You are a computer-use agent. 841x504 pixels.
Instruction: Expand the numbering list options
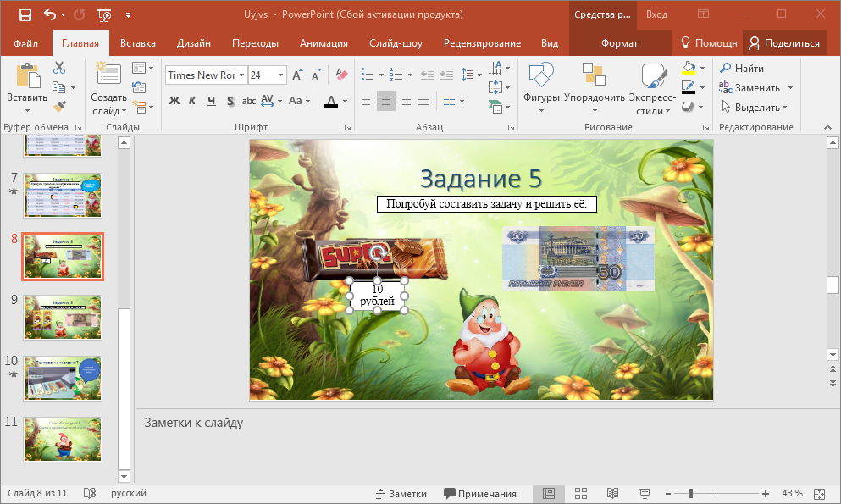[410, 75]
